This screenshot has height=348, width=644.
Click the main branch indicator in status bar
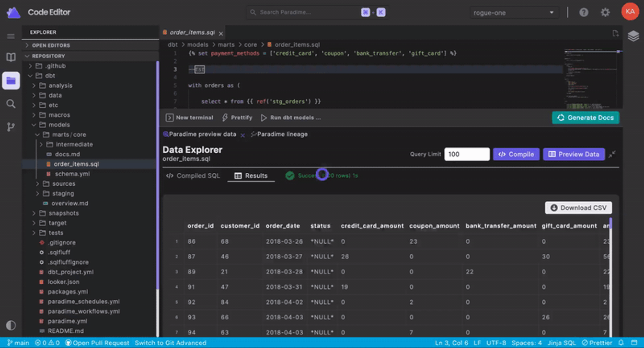click(x=18, y=343)
